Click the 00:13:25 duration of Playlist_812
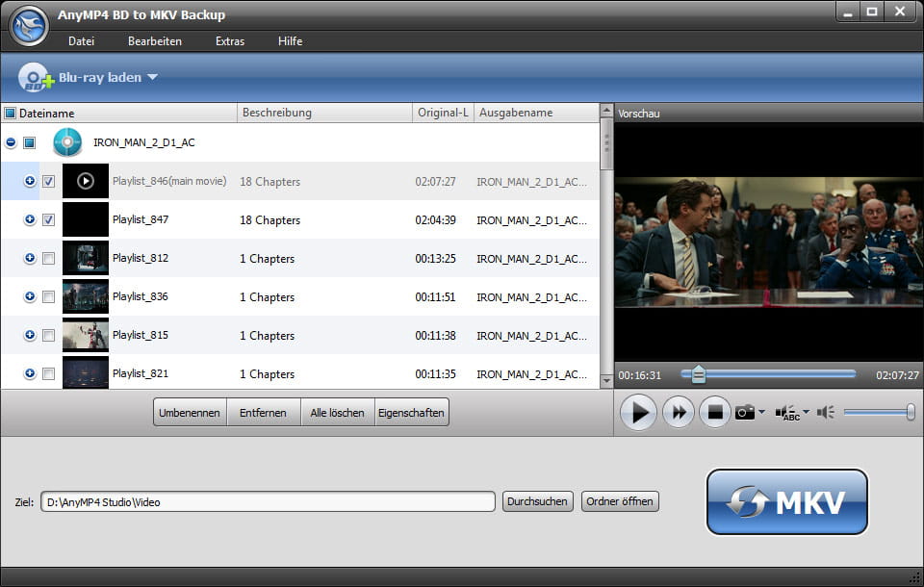The height and width of the screenshot is (587, 924). tap(435, 258)
